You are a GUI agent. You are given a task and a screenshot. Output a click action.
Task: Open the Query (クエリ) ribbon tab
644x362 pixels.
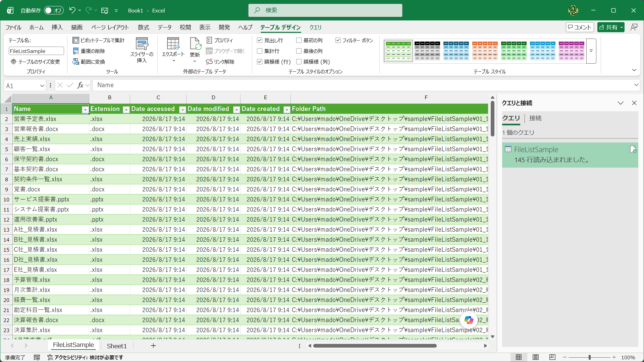(315, 27)
